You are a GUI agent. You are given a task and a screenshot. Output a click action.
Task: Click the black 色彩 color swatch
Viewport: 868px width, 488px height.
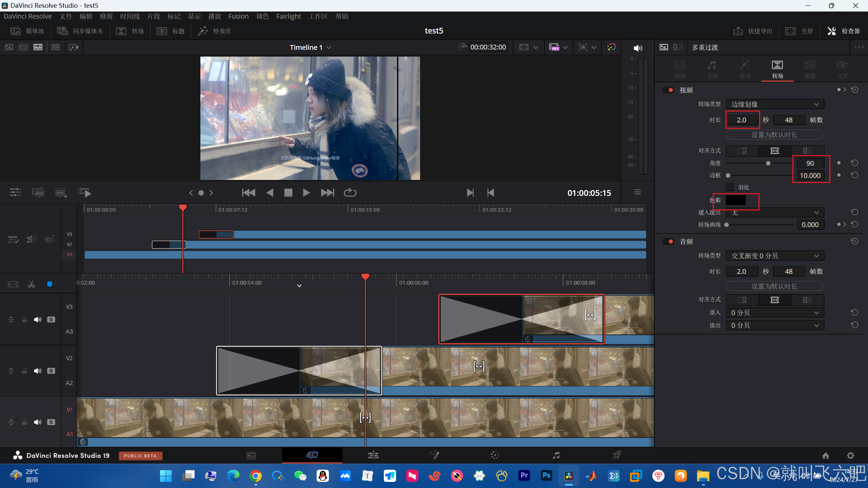(735, 200)
